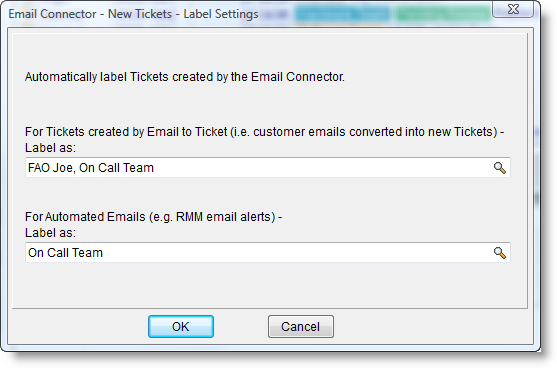Cancel the label settings dialog
Image resolution: width=557 pixels, height=368 pixels.
pos(301,326)
